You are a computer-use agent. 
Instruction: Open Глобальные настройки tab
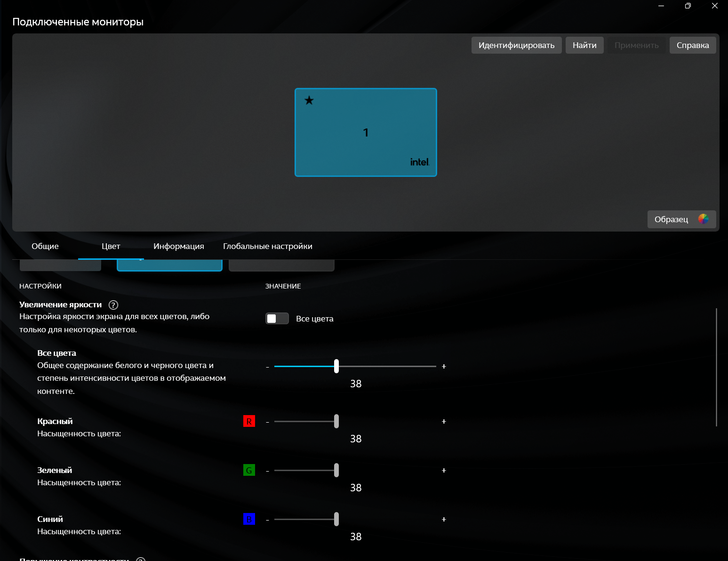click(268, 246)
